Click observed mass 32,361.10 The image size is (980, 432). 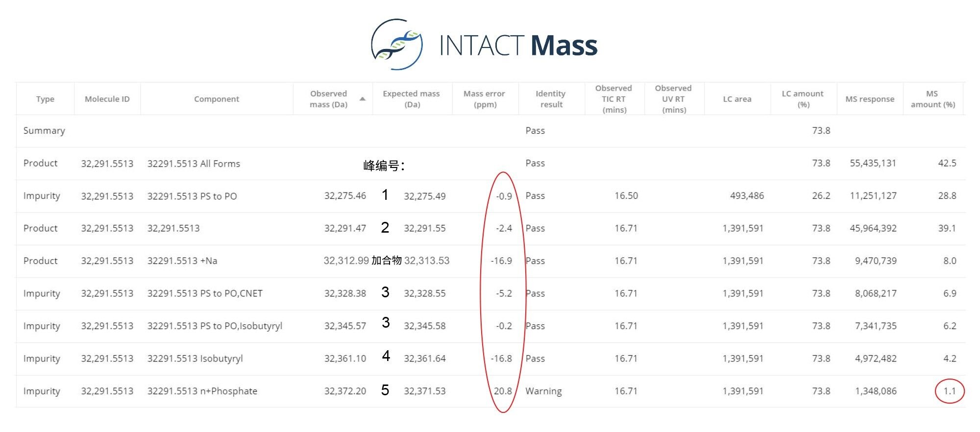click(x=345, y=359)
